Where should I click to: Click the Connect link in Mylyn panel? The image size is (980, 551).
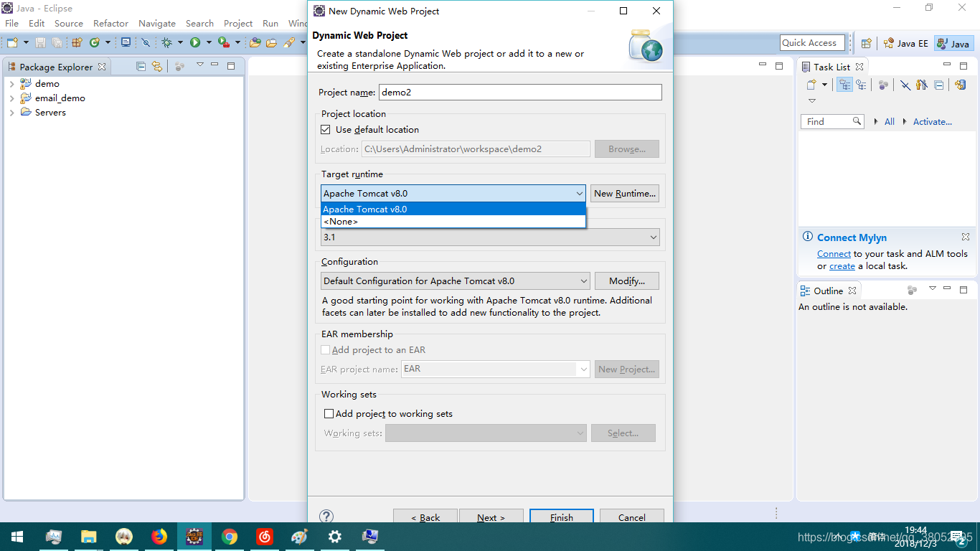834,253
